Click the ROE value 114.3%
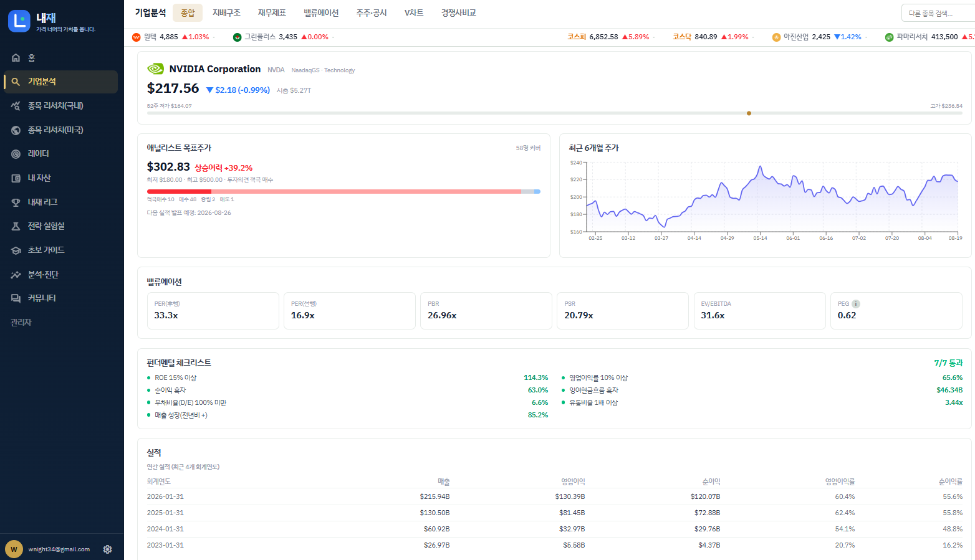The height and width of the screenshot is (560, 975). (536, 378)
